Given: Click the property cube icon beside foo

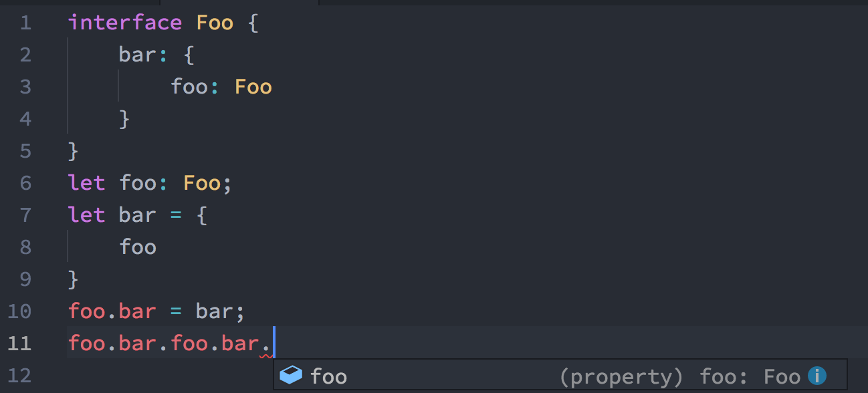Looking at the screenshot, I should click(291, 376).
